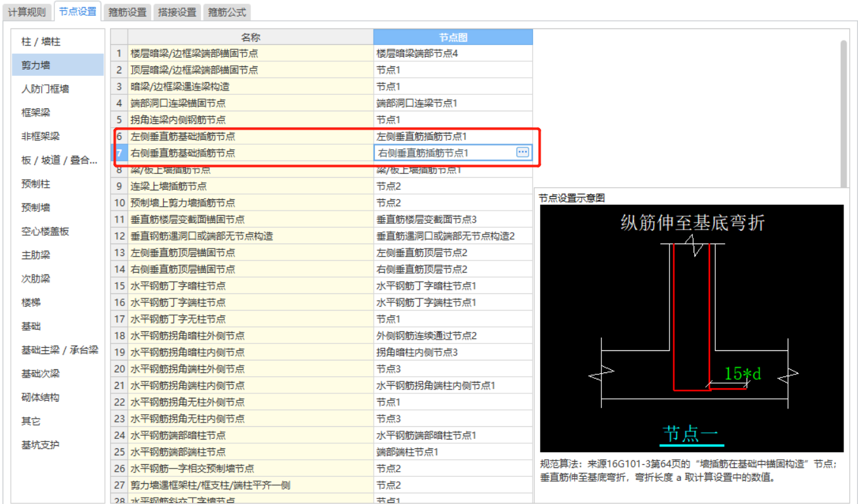Image resolution: width=858 pixels, height=504 pixels.
Task: Select row 剪力墙遇框架柱/框支柱/端柱平齐一侧
Action: pyautogui.click(x=250, y=485)
